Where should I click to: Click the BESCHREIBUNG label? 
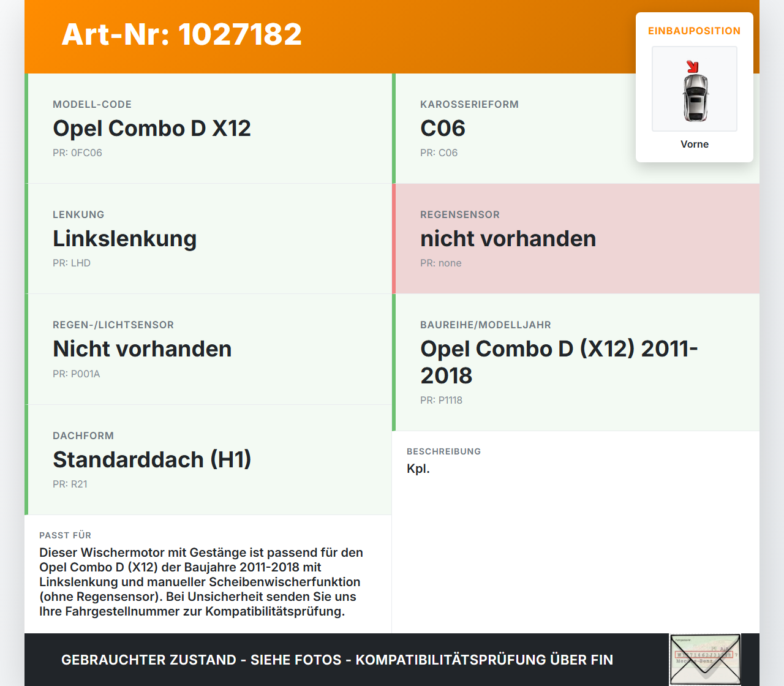point(443,451)
